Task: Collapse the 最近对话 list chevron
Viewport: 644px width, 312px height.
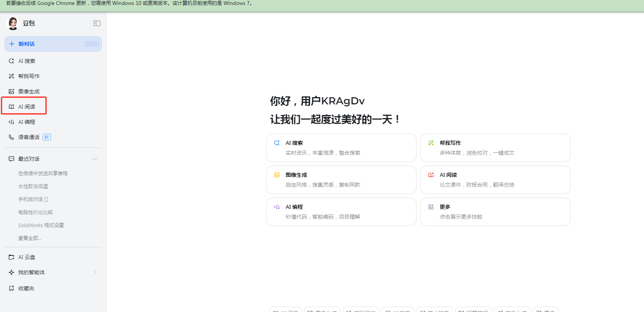Action: tap(95, 159)
